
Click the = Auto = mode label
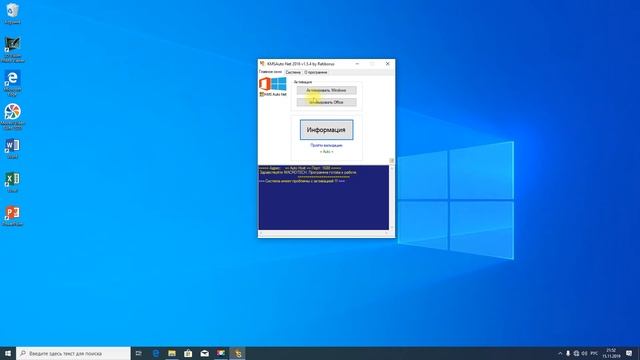[326, 151]
